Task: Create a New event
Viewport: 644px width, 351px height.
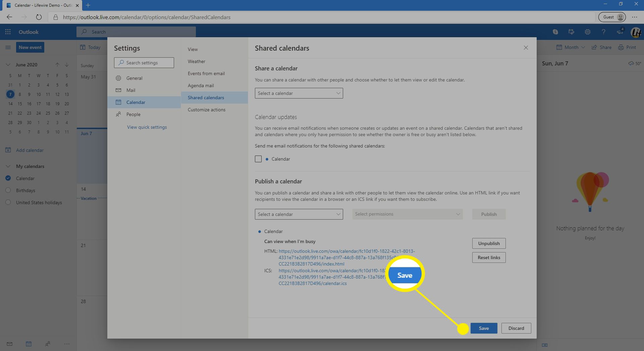Action: click(30, 47)
